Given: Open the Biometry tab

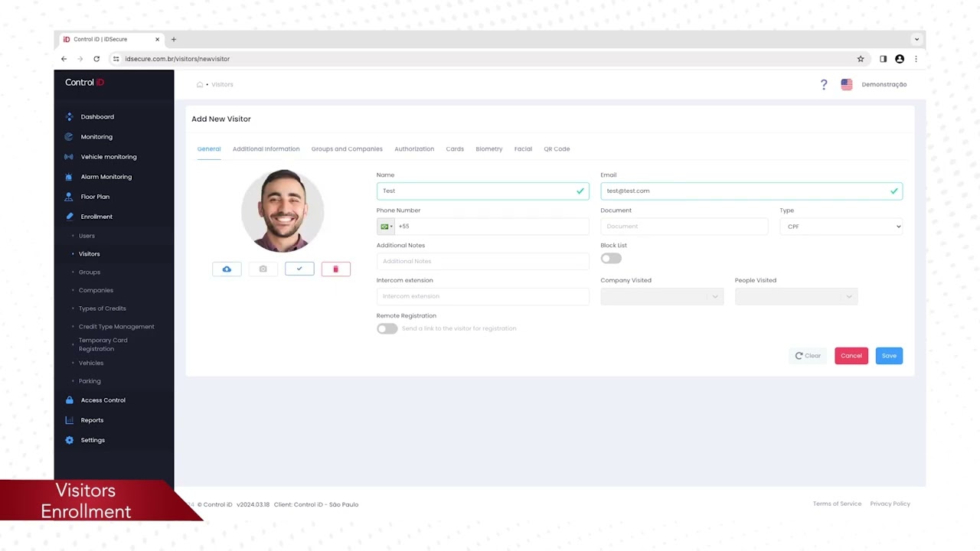Looking at the screenshot, I should coord(489,149).
